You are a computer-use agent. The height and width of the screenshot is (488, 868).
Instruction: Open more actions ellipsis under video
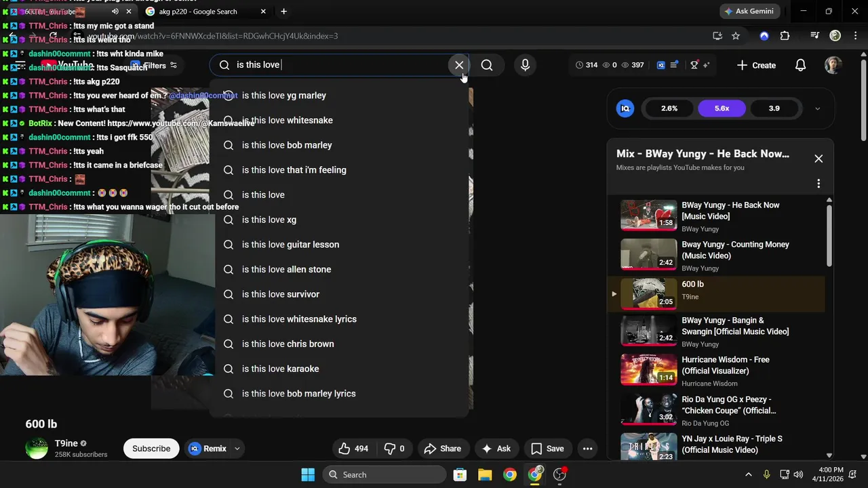[587, 449]
